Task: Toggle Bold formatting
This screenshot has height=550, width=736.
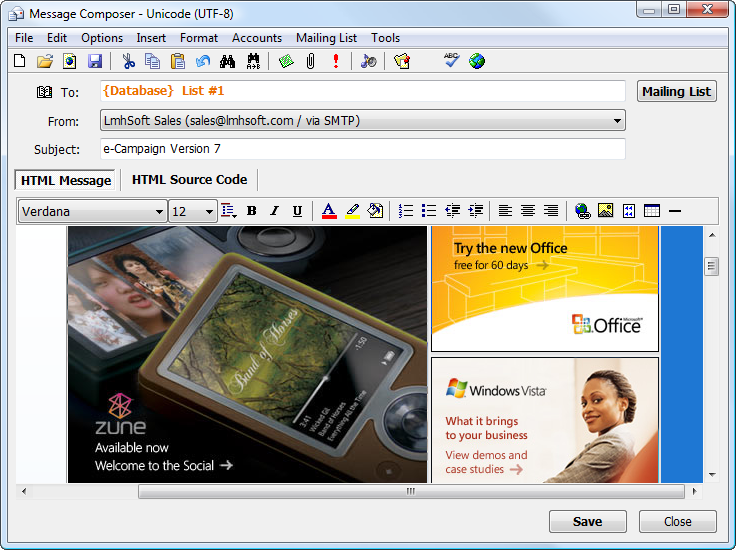Action: (252, 211)
